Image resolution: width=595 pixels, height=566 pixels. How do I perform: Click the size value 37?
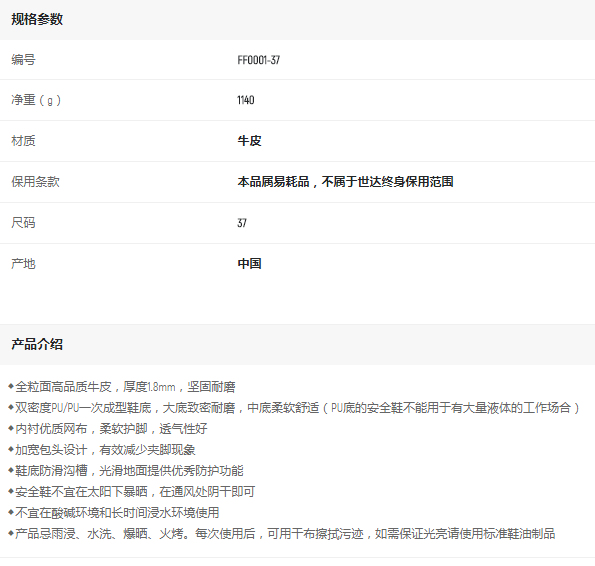point(242,223)
